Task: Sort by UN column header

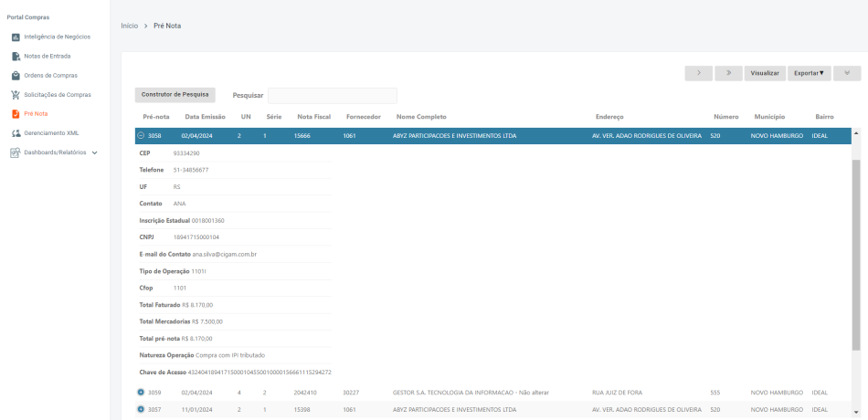Action: click(x=246, y=117)
